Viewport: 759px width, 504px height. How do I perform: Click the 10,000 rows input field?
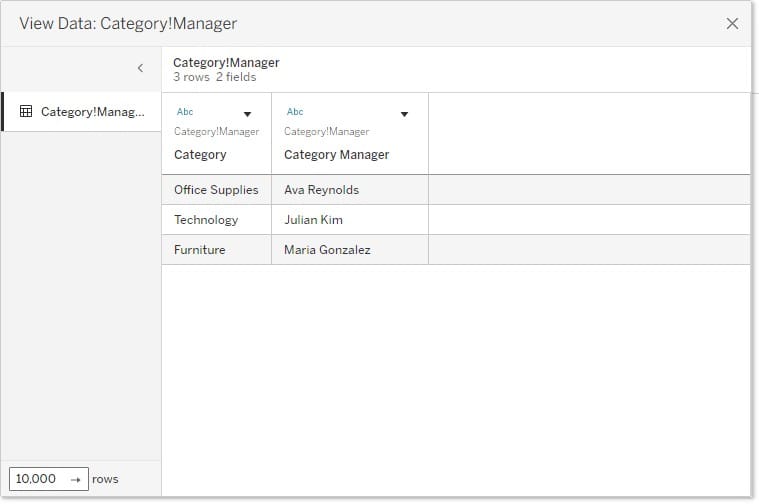[x=37, y=479]
